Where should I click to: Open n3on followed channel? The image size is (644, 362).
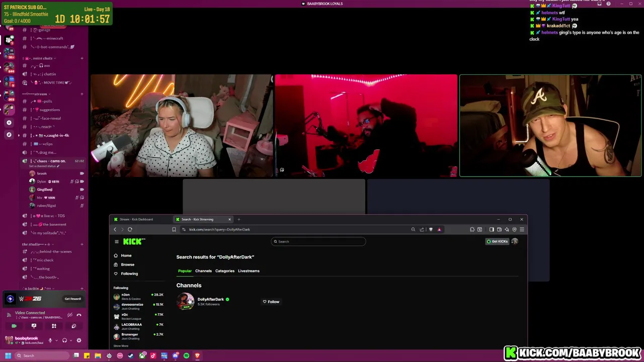click(x=138, y=297)
